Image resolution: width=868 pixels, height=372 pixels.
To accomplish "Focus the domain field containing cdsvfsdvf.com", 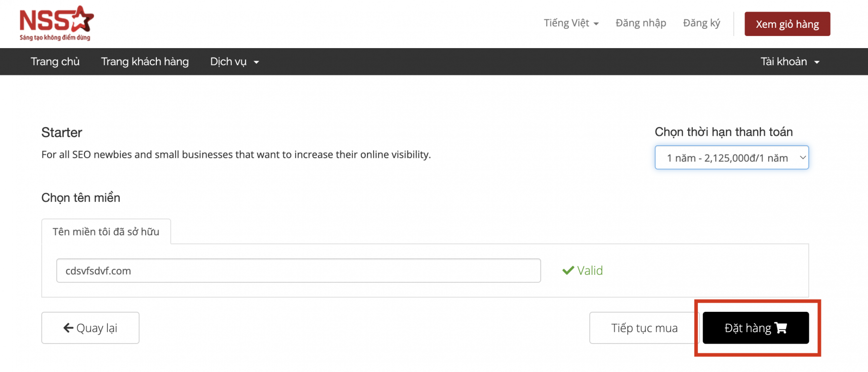I will coord(298,271).
